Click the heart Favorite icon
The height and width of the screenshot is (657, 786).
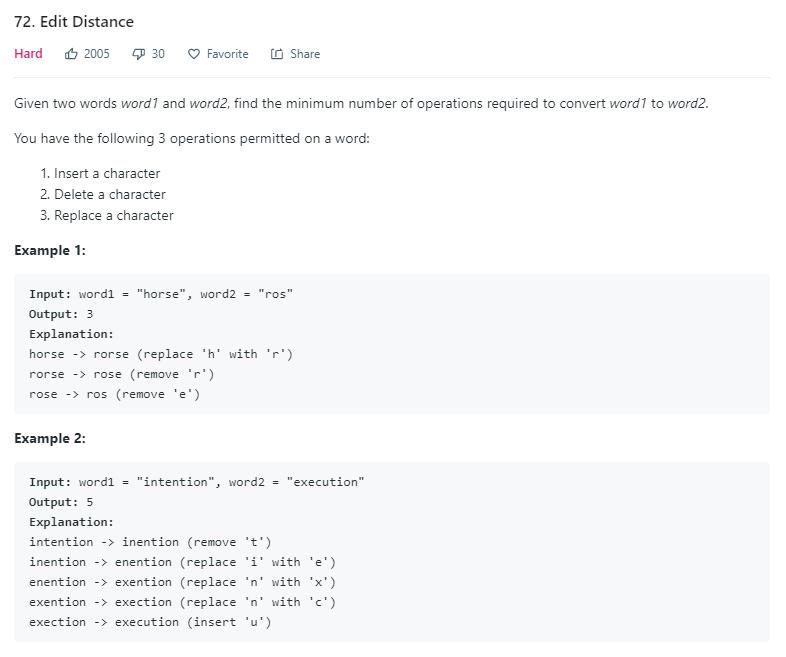pyautogui.click(x=194, y=54)
